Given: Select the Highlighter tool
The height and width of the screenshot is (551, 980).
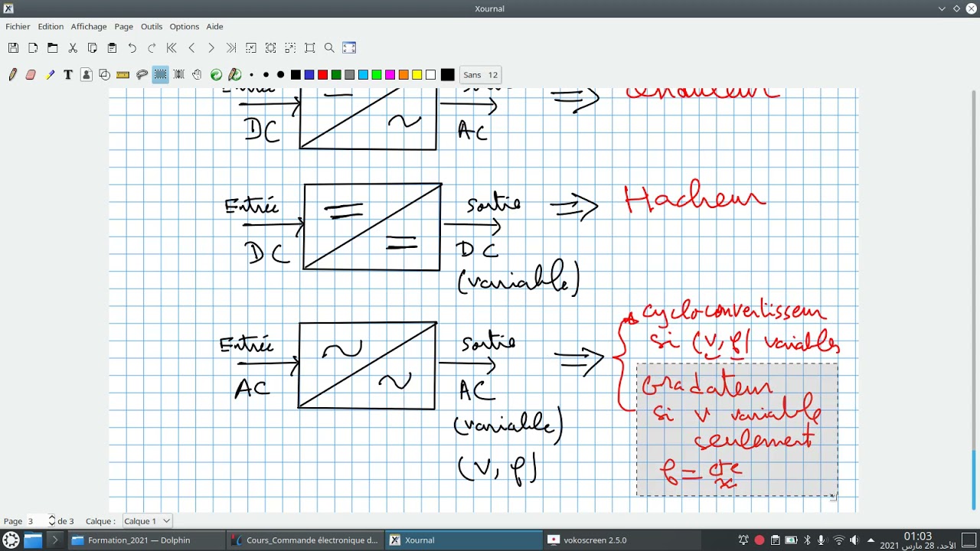Looking at the screenshot, I should click(x=50, y=74).
